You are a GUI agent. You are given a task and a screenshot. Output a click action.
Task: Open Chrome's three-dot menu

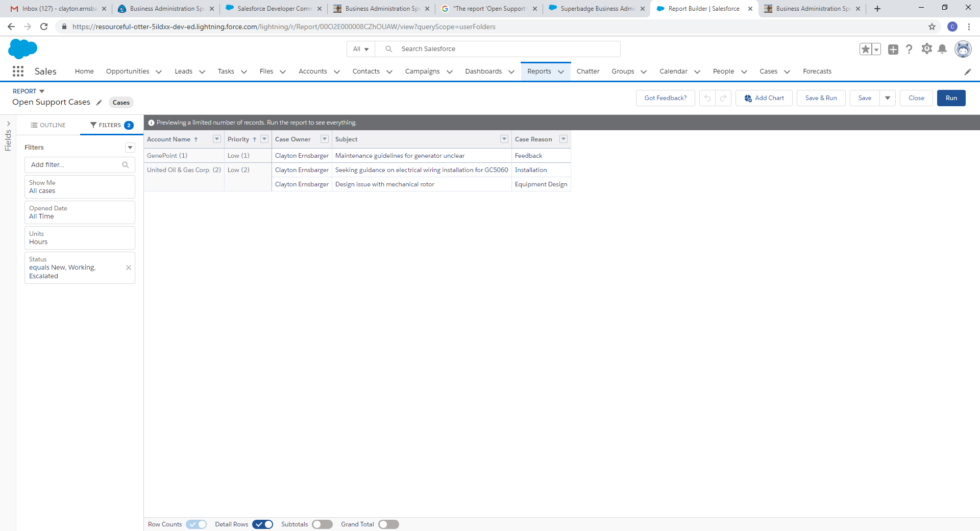pyautogui.click(x=969, y=27)
